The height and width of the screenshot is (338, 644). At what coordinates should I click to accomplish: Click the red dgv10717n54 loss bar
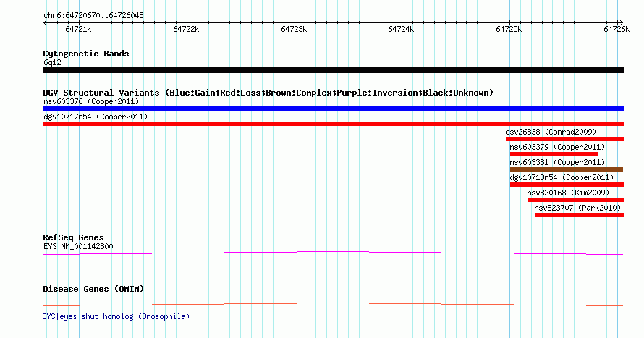[x=333, y=124]
